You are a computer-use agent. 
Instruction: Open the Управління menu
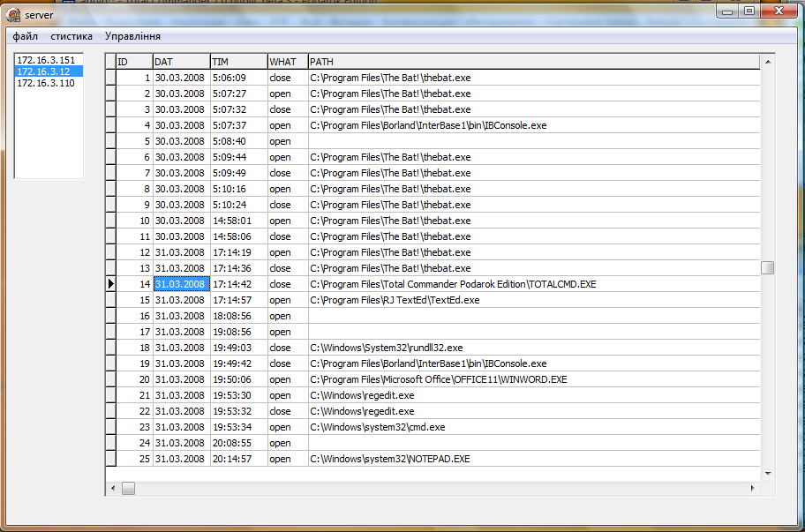(x=132, y=36)
